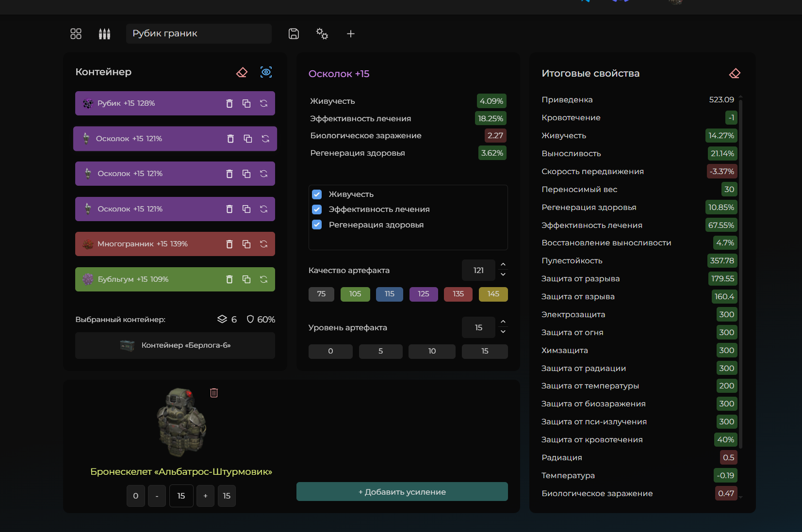Select the yellow 145 quality preset
The image size is (802, 532).
point(493,294)
